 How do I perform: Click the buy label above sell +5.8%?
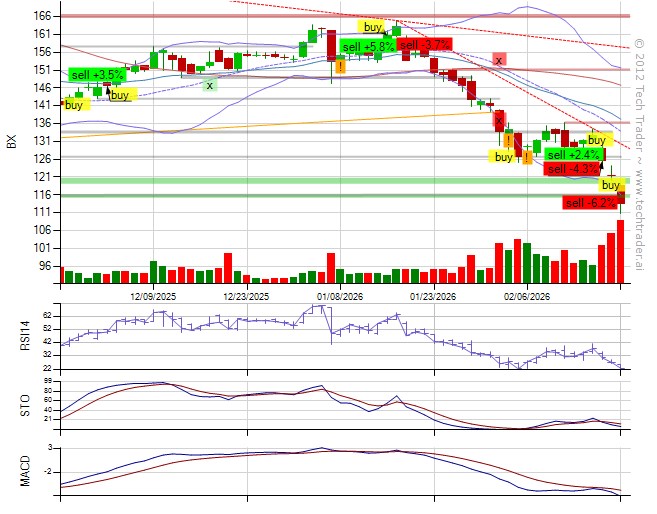coord(372,27)
